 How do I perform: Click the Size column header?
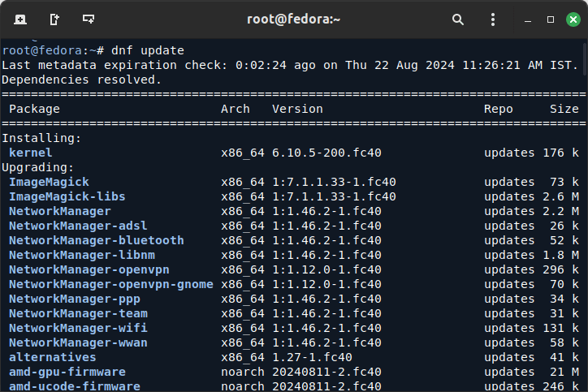(564, 109)
